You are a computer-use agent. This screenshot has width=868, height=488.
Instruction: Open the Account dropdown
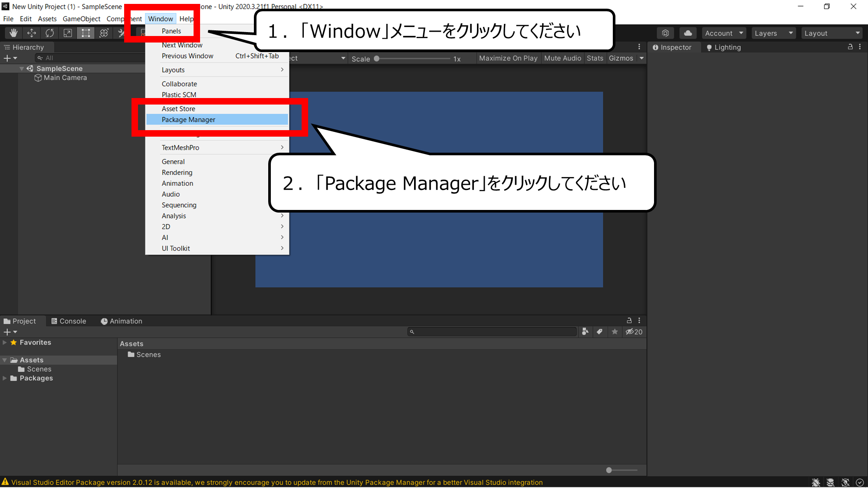coord(724,33)
